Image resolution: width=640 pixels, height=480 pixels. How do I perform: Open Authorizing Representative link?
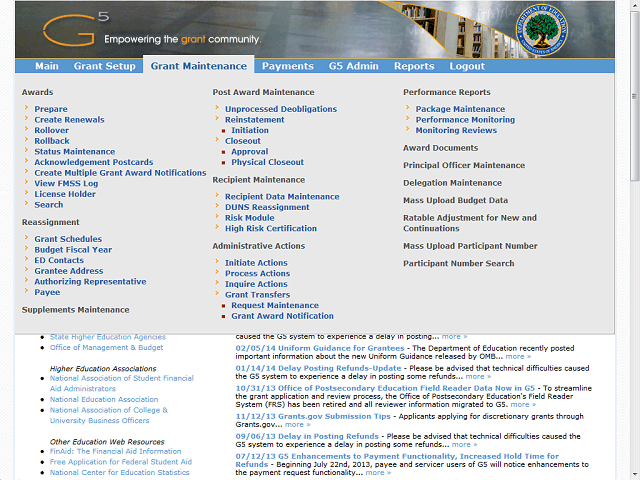click(x=90, y=281)
